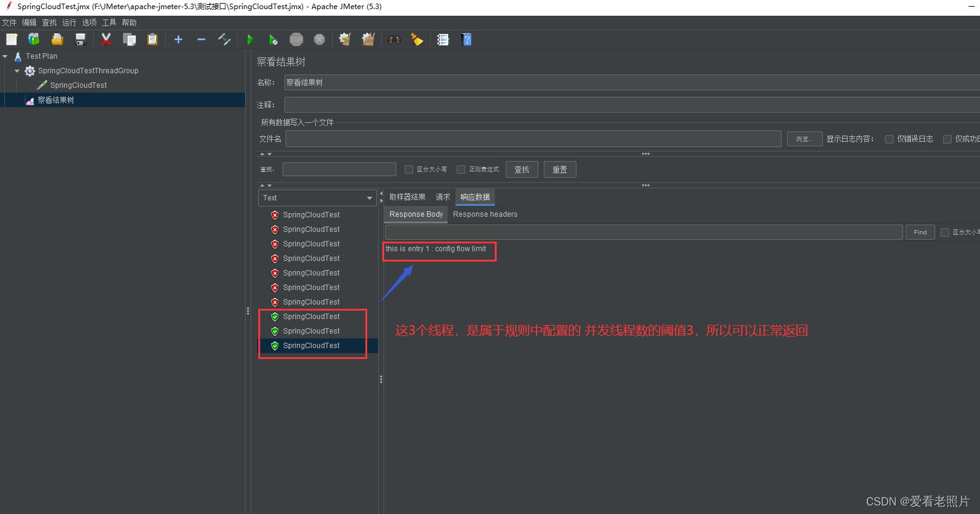Click the collapse arrows below the 查找 search row
The image size is (980, 514).
coord(266,185)
